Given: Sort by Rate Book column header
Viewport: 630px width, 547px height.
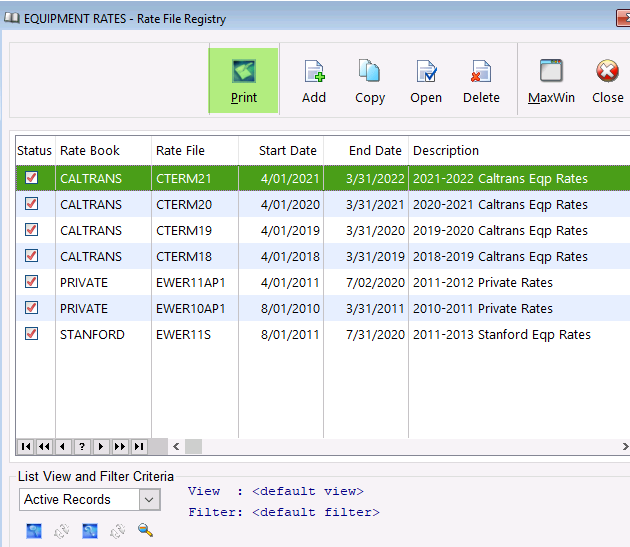Looking at the screenshot, I should (103, 151).
